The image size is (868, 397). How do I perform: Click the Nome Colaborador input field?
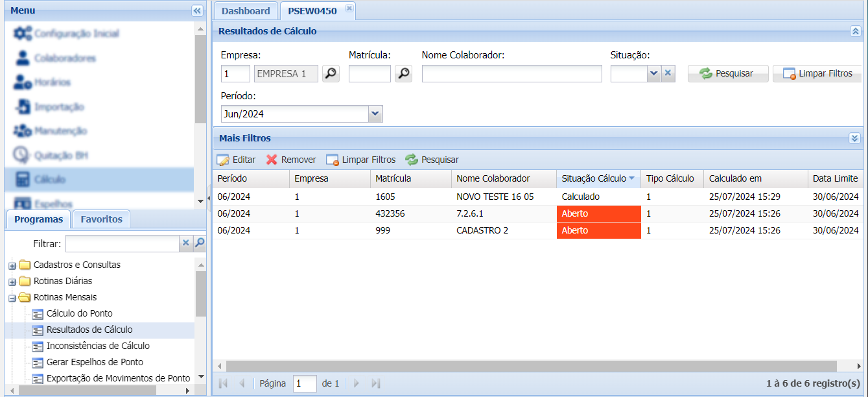pyautogui.click(x=511, y=74)
